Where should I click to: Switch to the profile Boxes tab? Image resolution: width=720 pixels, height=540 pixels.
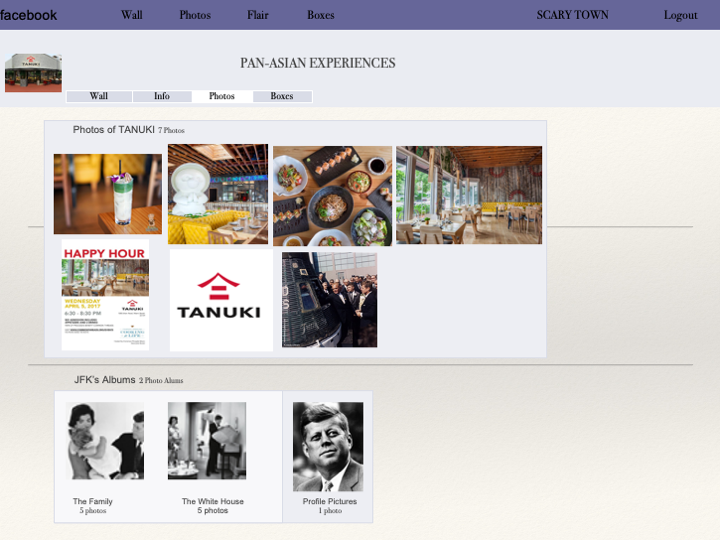(282, 96)
